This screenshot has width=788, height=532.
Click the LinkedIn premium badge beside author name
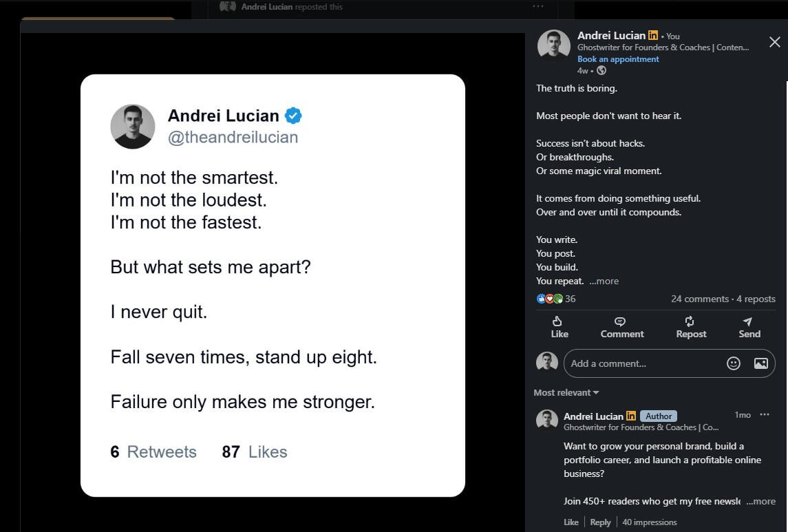(x=653, y=36)
